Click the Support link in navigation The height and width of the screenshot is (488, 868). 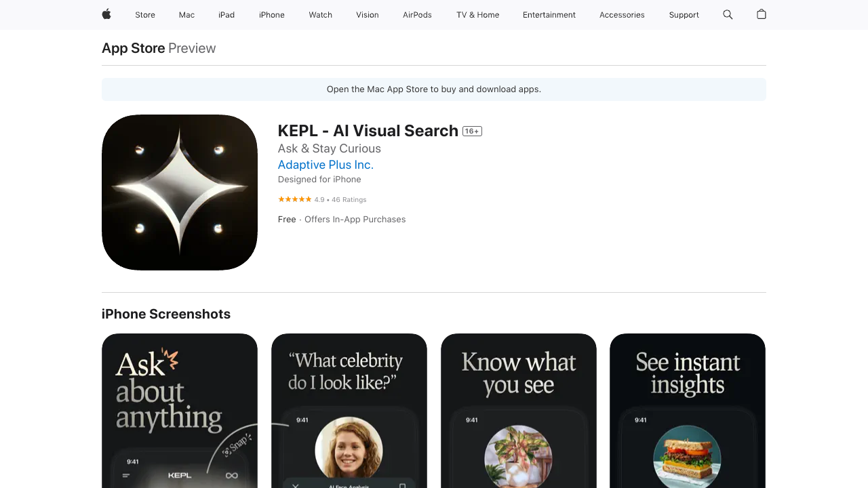684,15
